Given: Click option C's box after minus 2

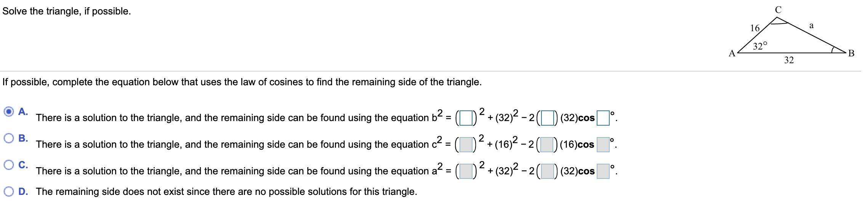Looking at the screenshot, I should click(x=546, y=171).
